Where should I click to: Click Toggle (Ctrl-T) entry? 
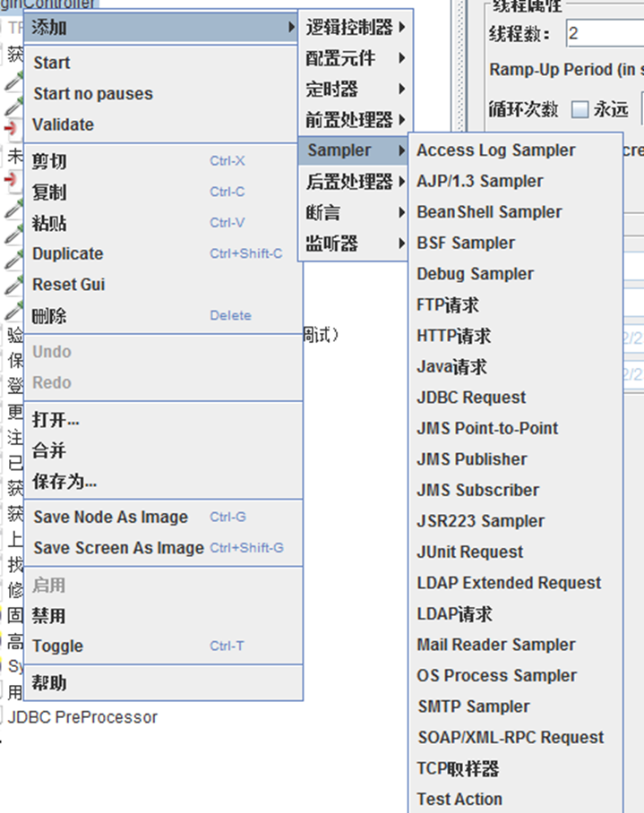click(163, 646)
